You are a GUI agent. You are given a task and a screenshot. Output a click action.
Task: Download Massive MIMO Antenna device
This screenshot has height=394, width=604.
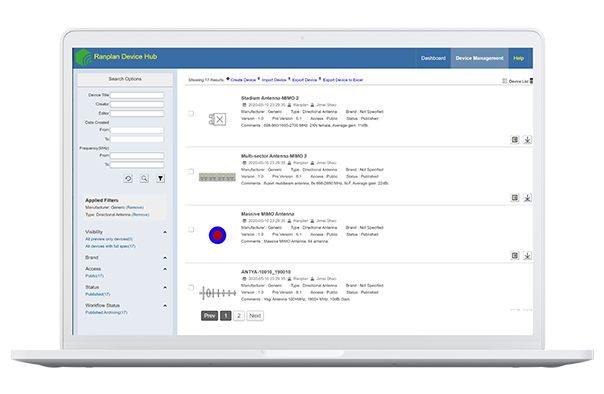coord(527,255)
